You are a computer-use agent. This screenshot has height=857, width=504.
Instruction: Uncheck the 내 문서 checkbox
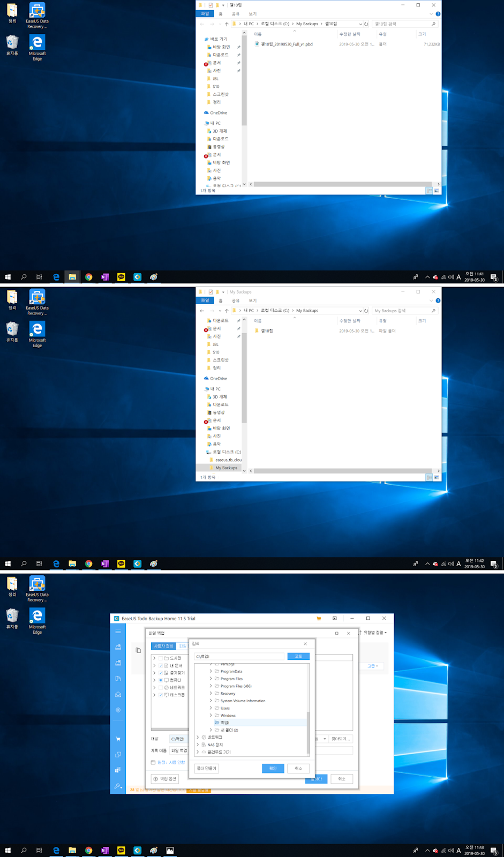(160, 666)
